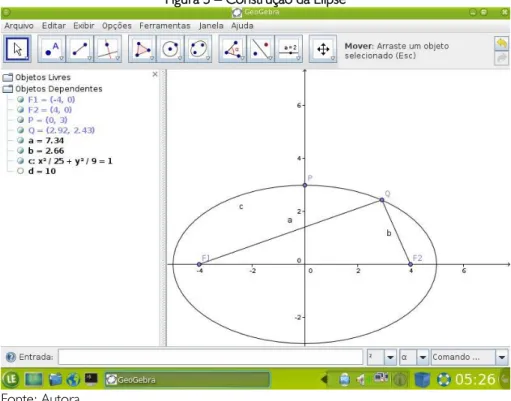The height and width of the screenshot is (401, 511).
Task: Open Move Graphics tool submenu arrow
Action: coord(333,58)
